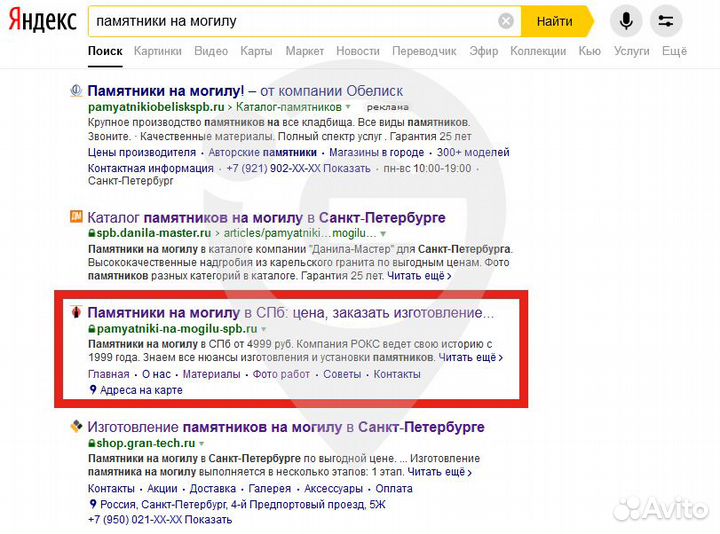720x534 pixels.
Task: Open the Контактная информация link
Action: [151, 169]
